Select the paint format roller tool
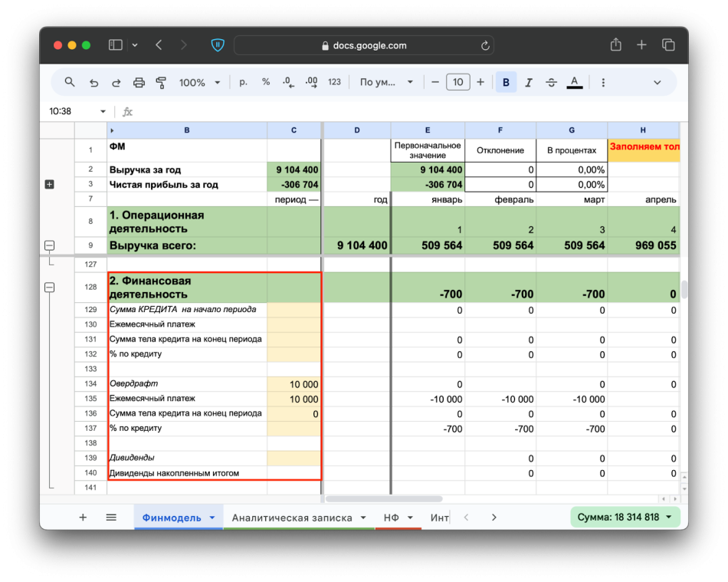Viewport: 728px width, 582px height. [161, 82]
